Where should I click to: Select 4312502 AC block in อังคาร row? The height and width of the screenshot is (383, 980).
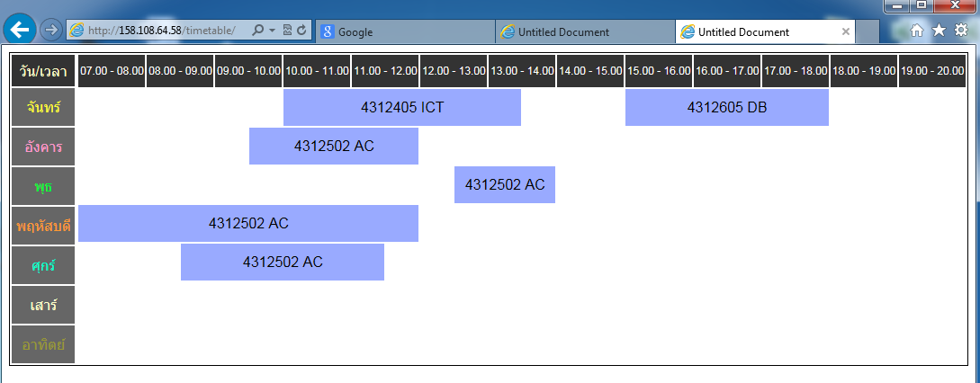pyautogui.click(x=334, y=147)
